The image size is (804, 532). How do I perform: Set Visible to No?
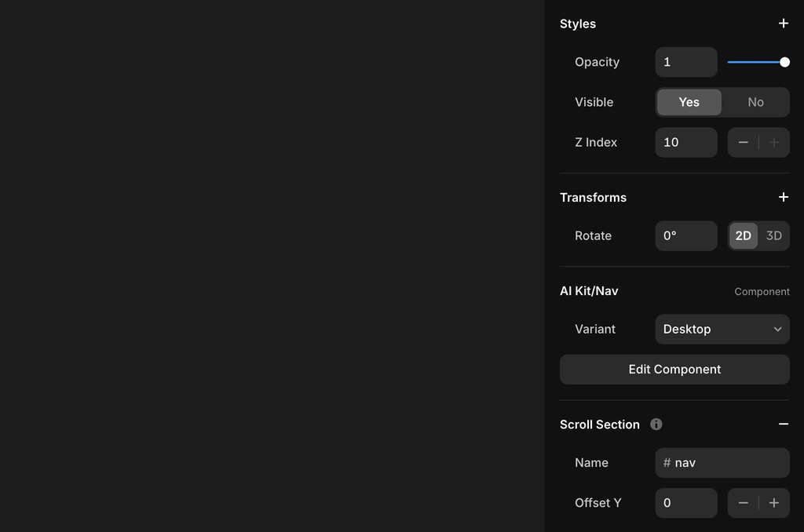pos(755,102)
